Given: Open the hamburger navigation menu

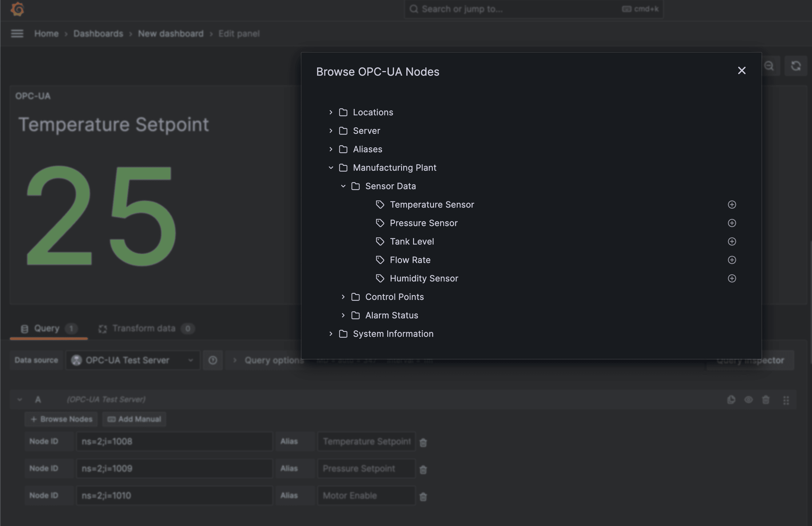Looking at the screenshot, I should (17, 34).
